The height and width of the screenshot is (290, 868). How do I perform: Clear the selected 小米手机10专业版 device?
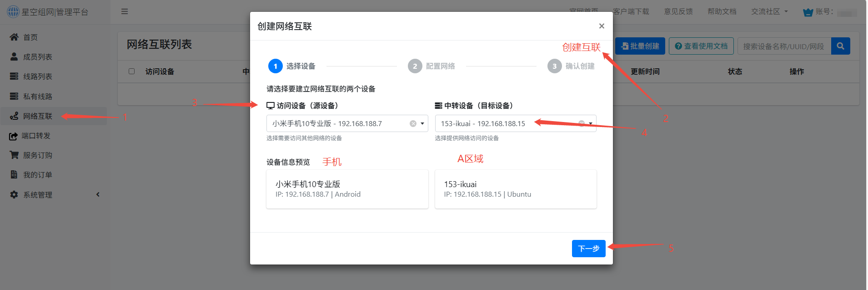tap(413, 123)
